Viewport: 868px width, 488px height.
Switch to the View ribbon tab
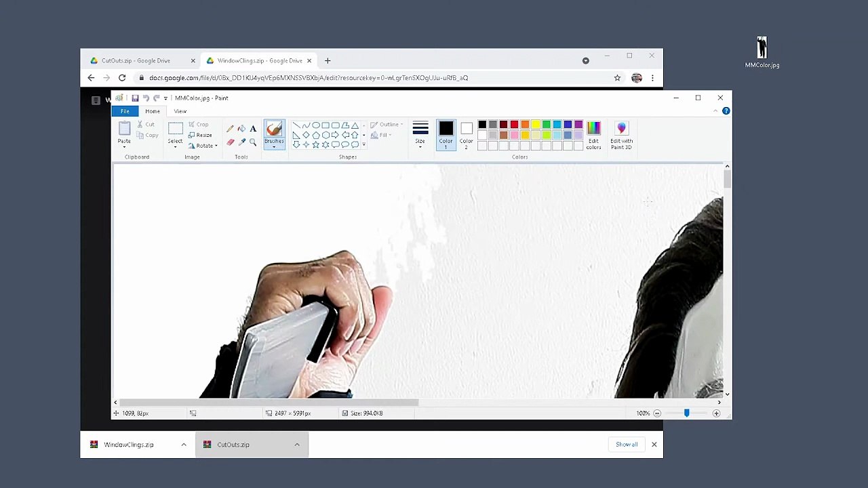coord(180,111)
